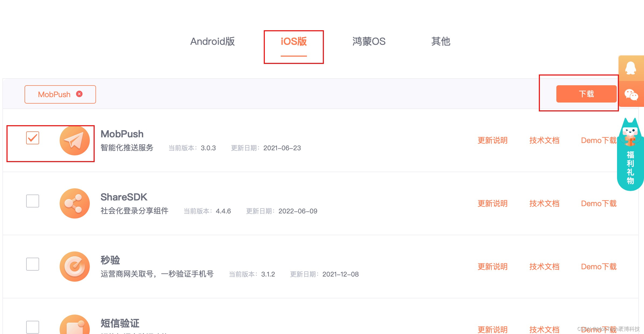Image resolution: width=644 pixels, height=334 pixels.
Task: Click the MobPush filter tag label
Action: point(54,94)
